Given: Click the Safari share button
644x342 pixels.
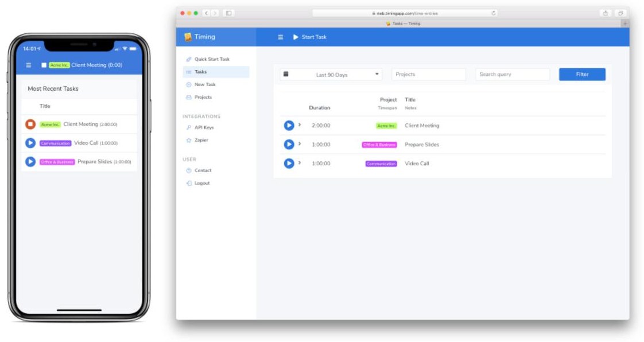Looking at the screenshot, I should [606, 13].
